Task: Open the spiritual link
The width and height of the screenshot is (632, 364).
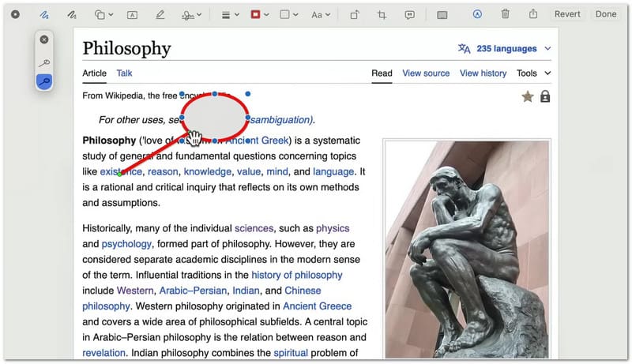Action: point(291,353)
